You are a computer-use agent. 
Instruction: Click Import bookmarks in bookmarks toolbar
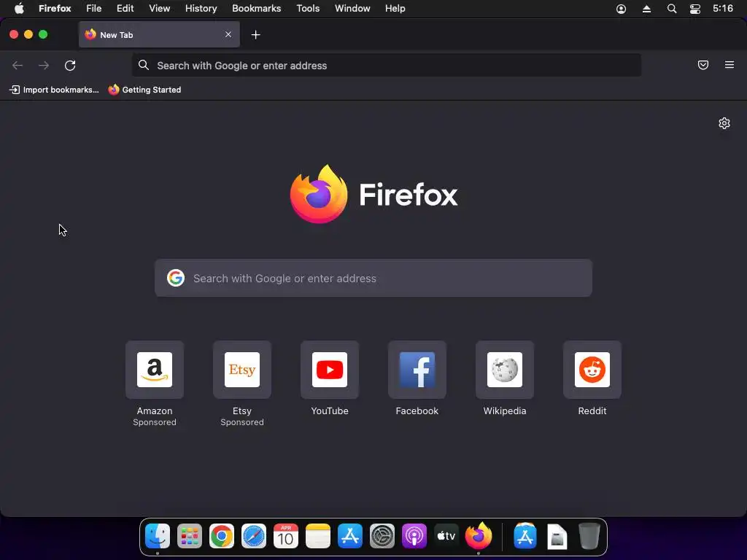click(54, 90)
